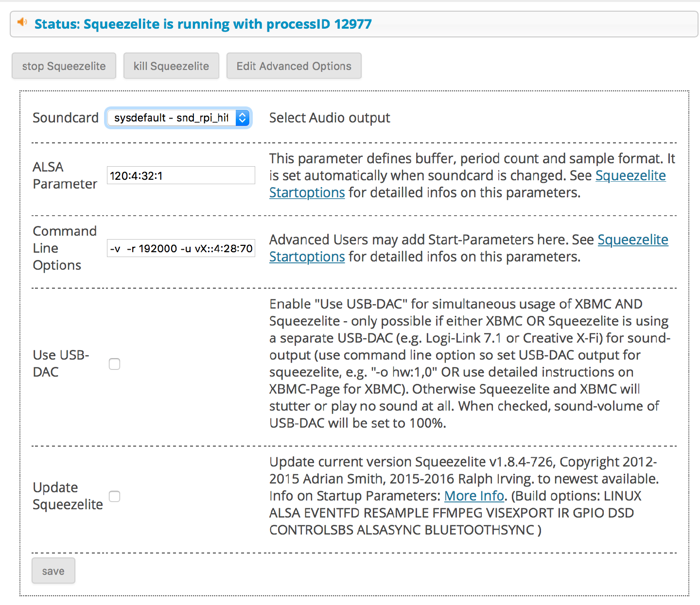Click the Update Squeezelite label text
The height and width of the screenshot is (605, 700).
pyautogui.click(x=68, y=496)
